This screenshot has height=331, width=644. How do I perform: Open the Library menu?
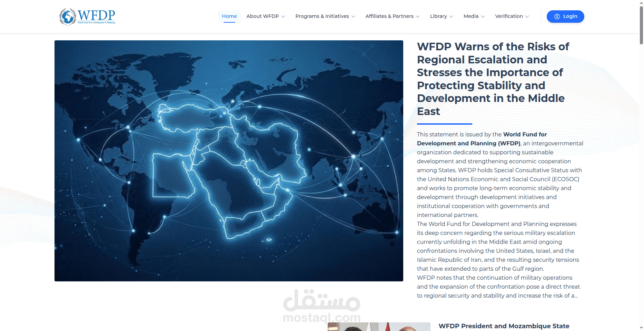tap(442, 16)
